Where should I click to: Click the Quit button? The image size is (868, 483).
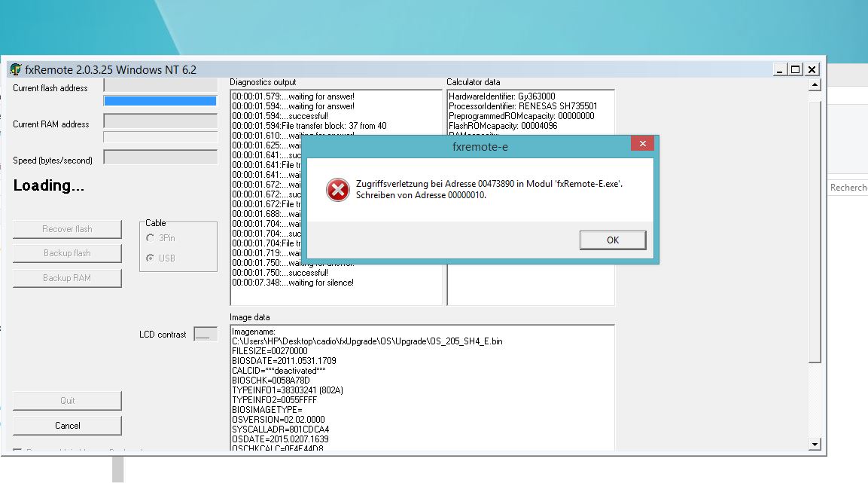[x=67, y=400]
